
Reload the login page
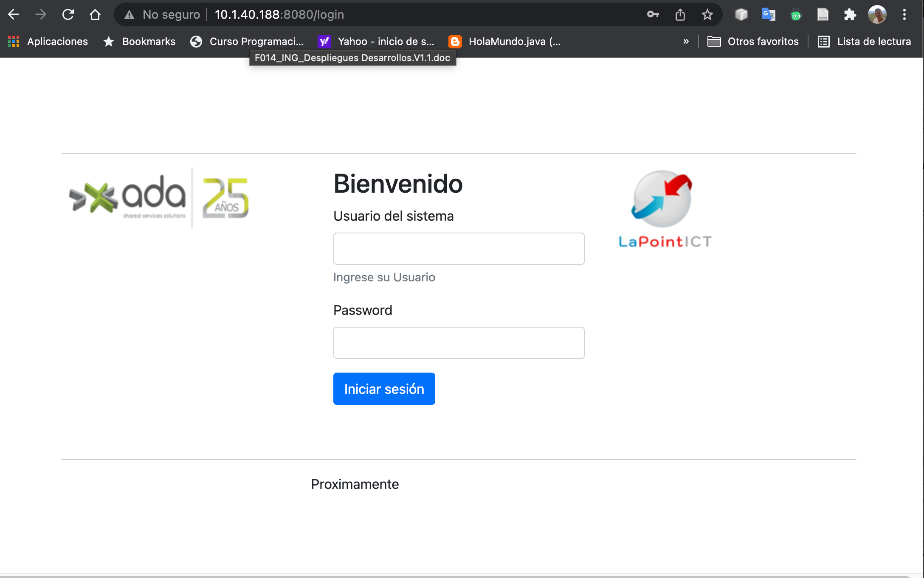click(x=68, y=14)
